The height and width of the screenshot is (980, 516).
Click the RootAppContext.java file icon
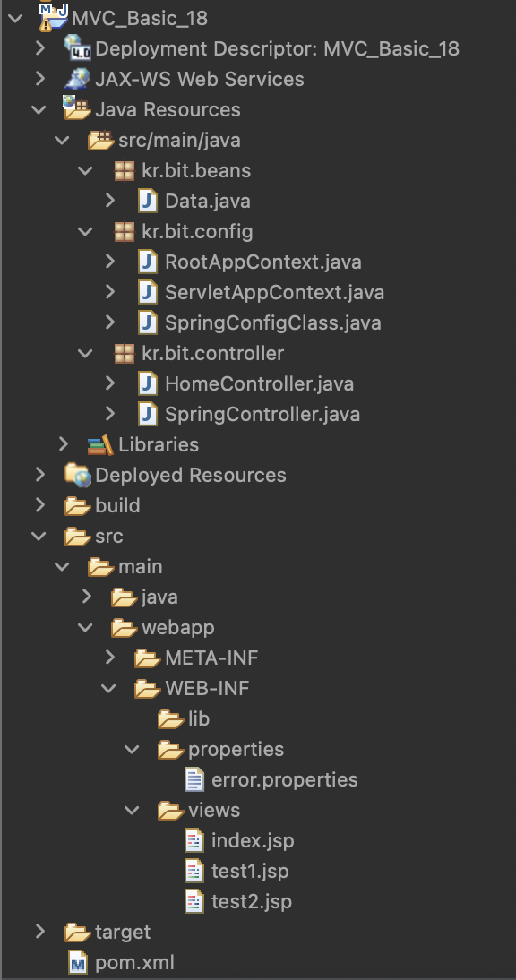pyautogui.click(x=148, y=262)
